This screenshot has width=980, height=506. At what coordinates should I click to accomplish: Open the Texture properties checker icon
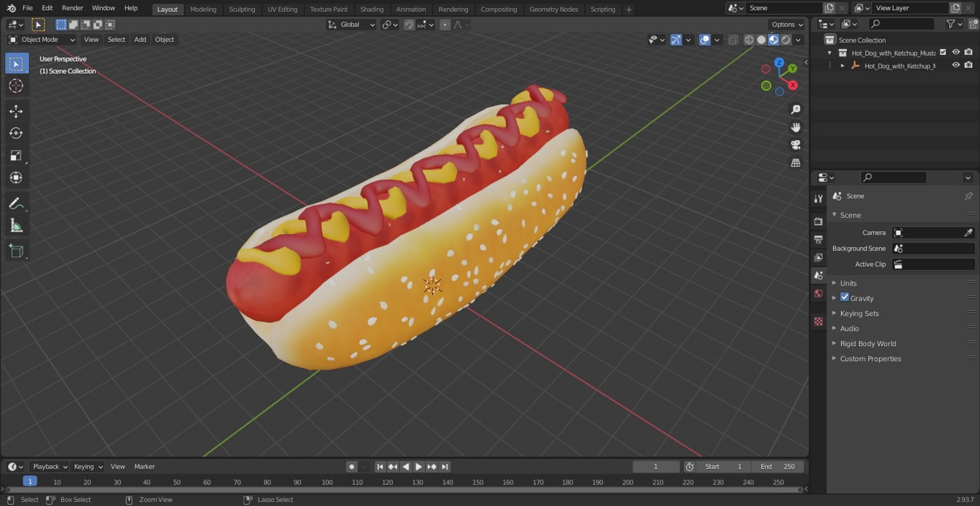(819, 322)
